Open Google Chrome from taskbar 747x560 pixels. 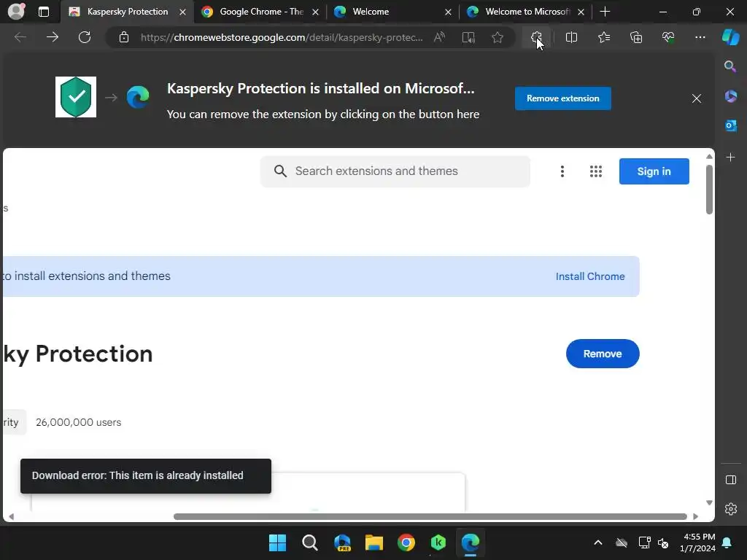pyautogui.click(x=406, y=542)
